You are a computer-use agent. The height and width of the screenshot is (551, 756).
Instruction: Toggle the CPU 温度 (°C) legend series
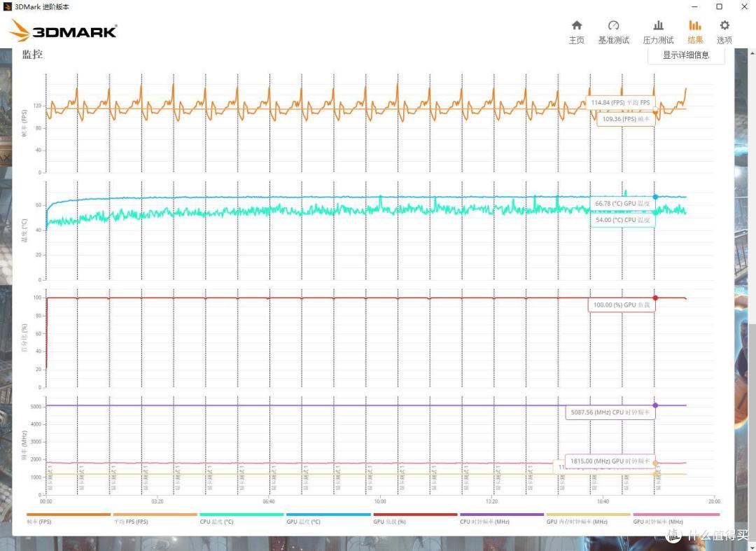241,518
